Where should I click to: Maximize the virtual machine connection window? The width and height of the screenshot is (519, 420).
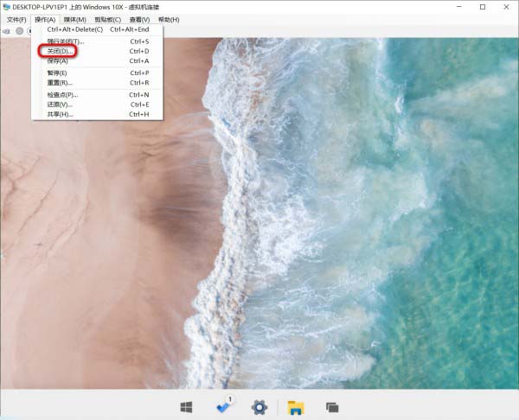483,7
